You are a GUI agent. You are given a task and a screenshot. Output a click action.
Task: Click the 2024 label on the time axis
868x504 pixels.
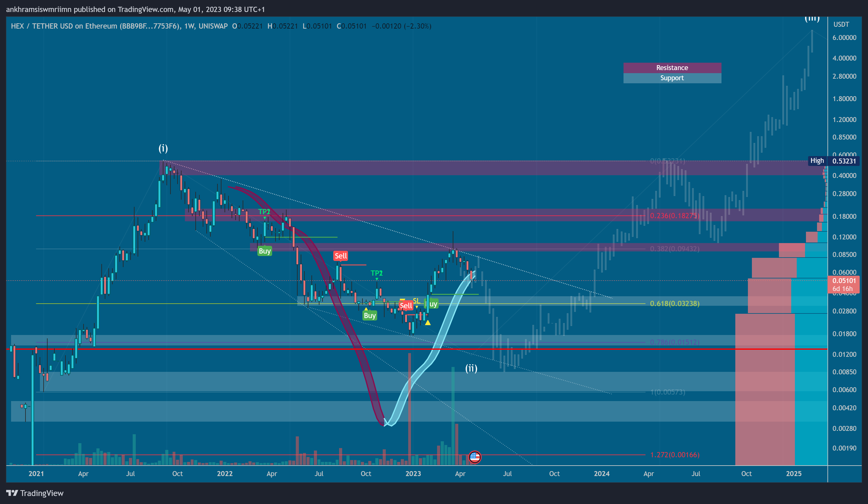(x=601, y=474)
